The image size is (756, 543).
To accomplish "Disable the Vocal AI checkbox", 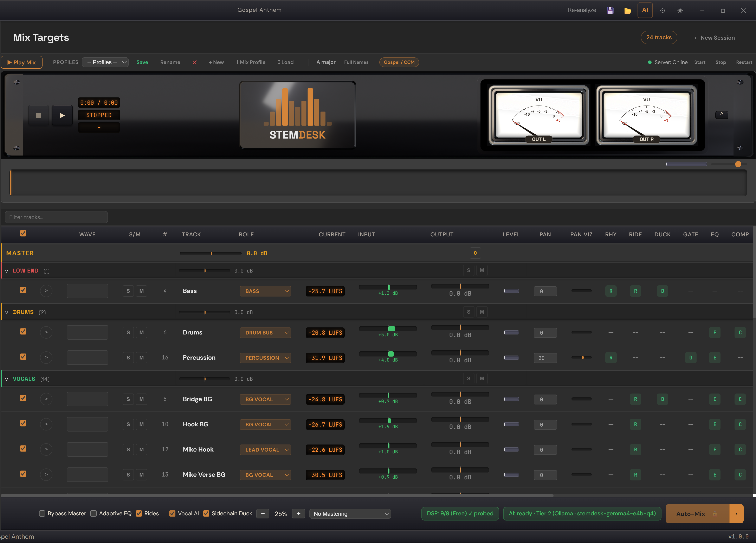I will click(x=172, y=513).
